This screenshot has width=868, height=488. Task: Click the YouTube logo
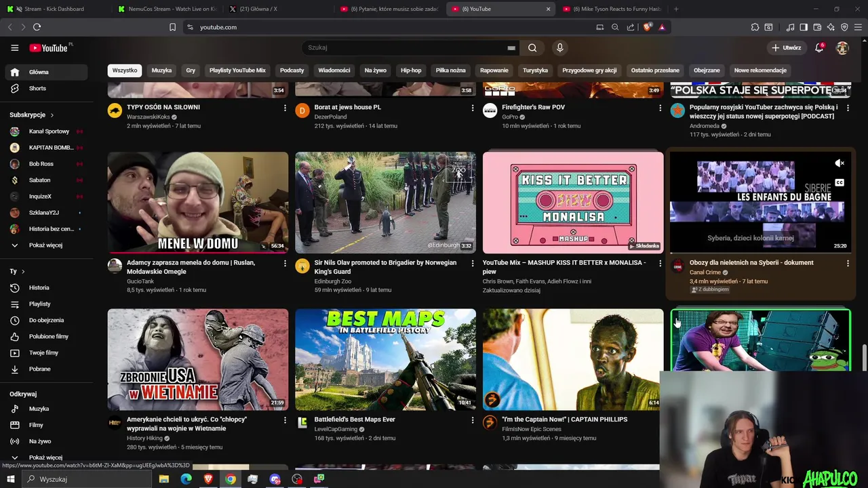coord(49,48)
